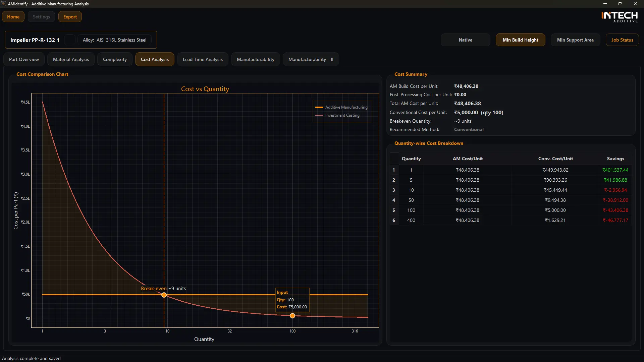This screenshot has width=644, height=362.
Task: Click the Cost vs Quantity chart title
Action: (205, 89)
